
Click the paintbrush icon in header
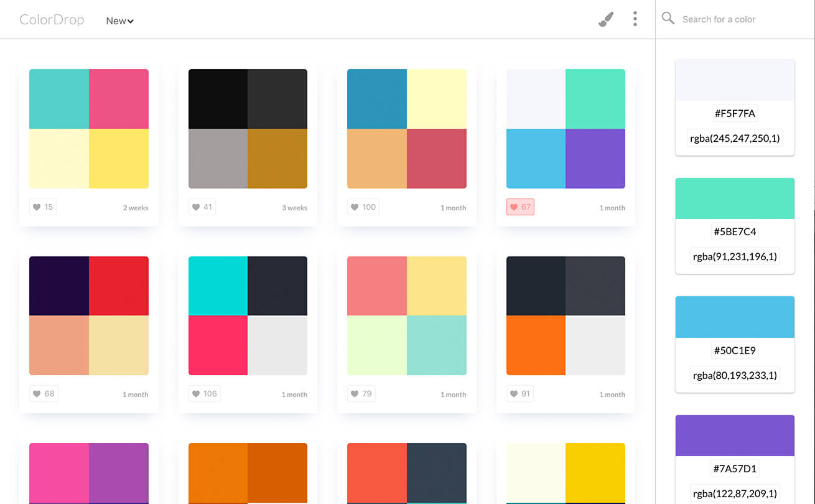point(605,19)
